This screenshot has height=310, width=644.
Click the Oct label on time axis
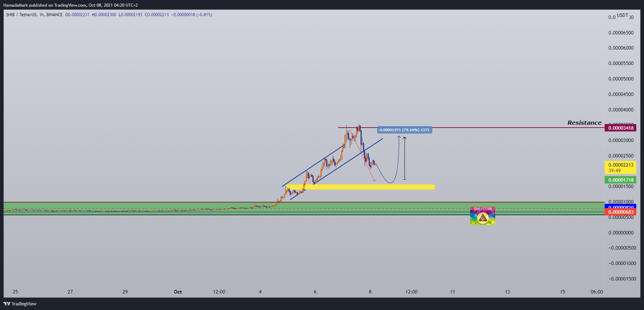tap(178, 292)
